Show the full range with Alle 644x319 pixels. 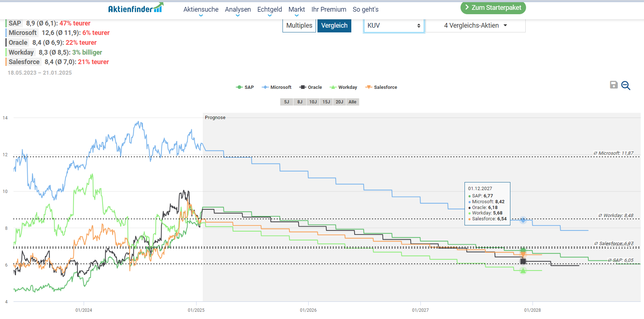(x=352, y=102)
